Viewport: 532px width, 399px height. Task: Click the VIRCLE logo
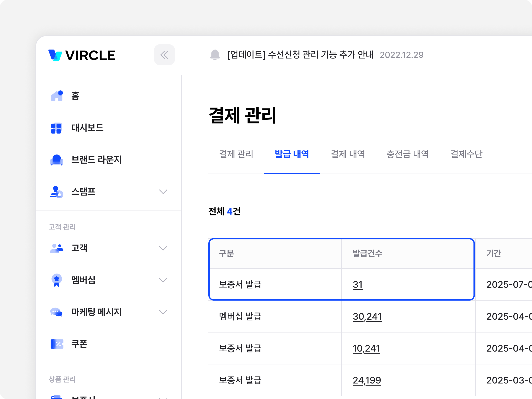click(x=82, y=55)
